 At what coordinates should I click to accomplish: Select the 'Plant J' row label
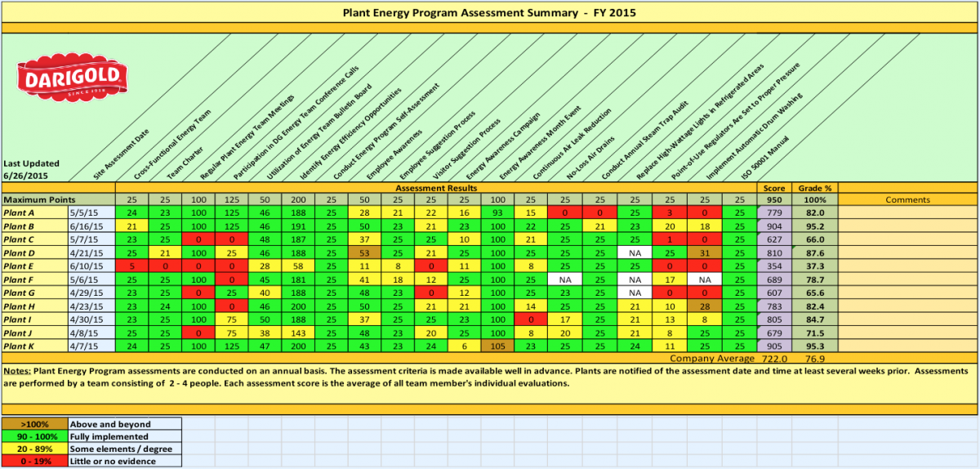33,333
